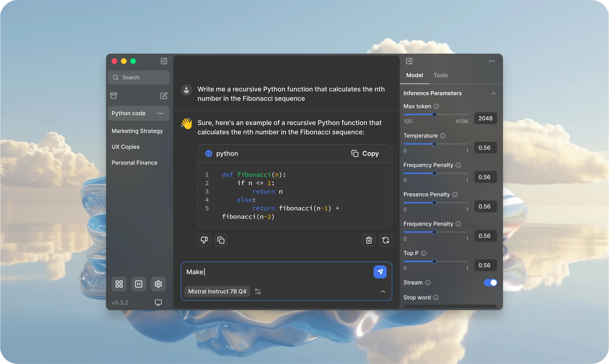
Task: Select the Marketing Strategy conversation
Action: tap(137, 131)
